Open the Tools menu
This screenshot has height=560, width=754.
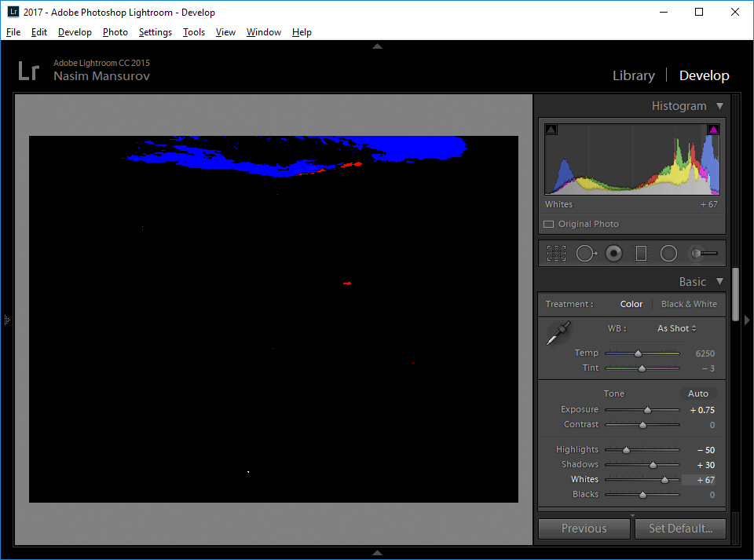pyautogui.click(x=194, y=32)
